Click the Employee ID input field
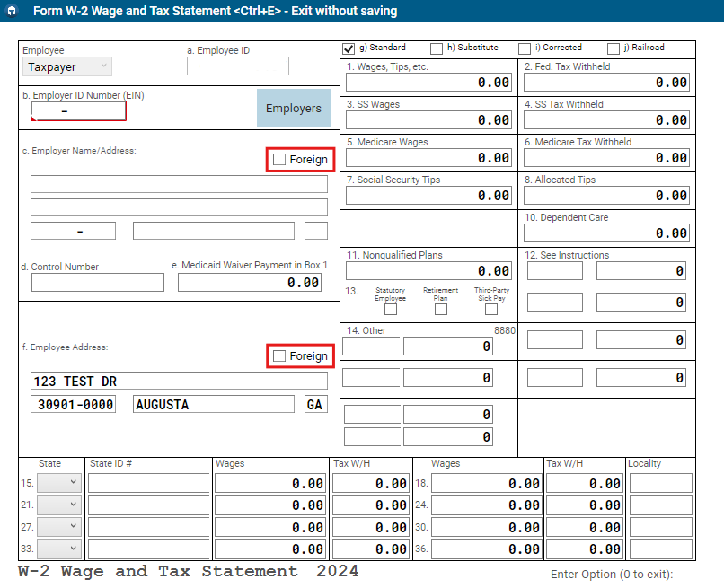Screen dimensions: 724x588 [237, 66]
